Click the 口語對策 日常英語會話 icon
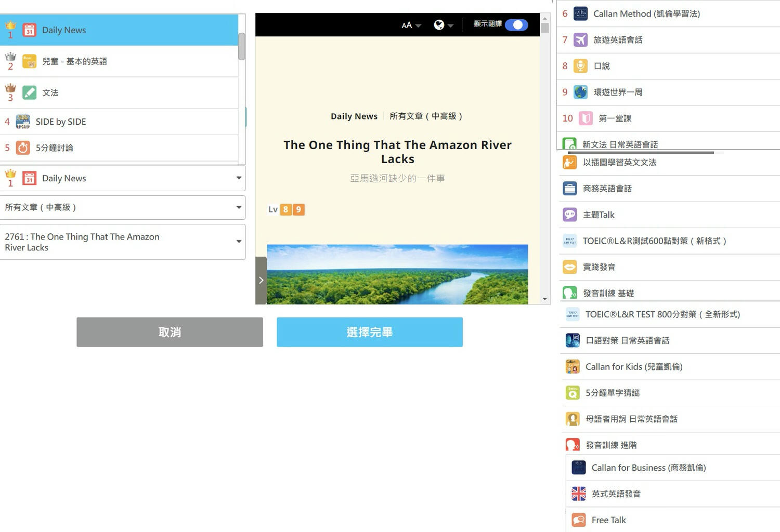780x532 pixels. point(572,340)
